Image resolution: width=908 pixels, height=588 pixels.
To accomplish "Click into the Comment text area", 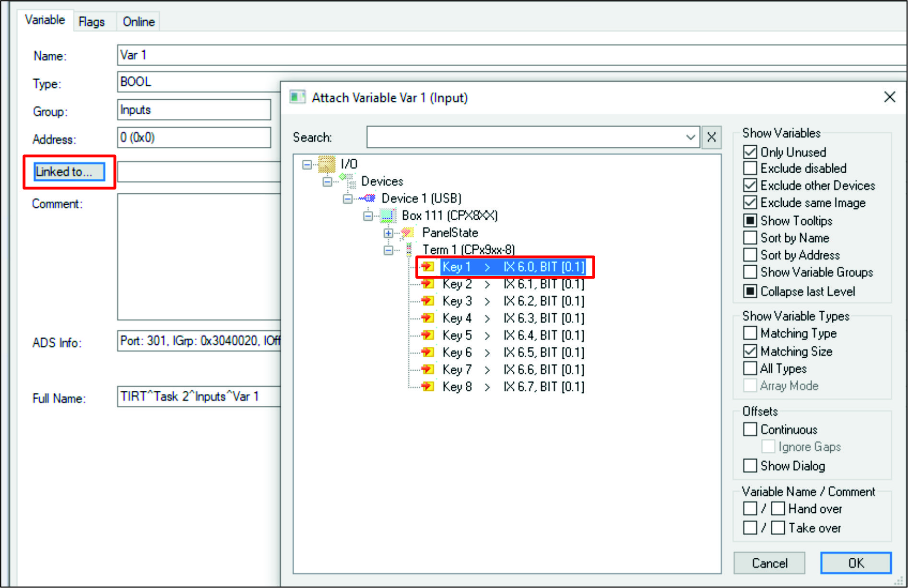I will tap(199, 257).
